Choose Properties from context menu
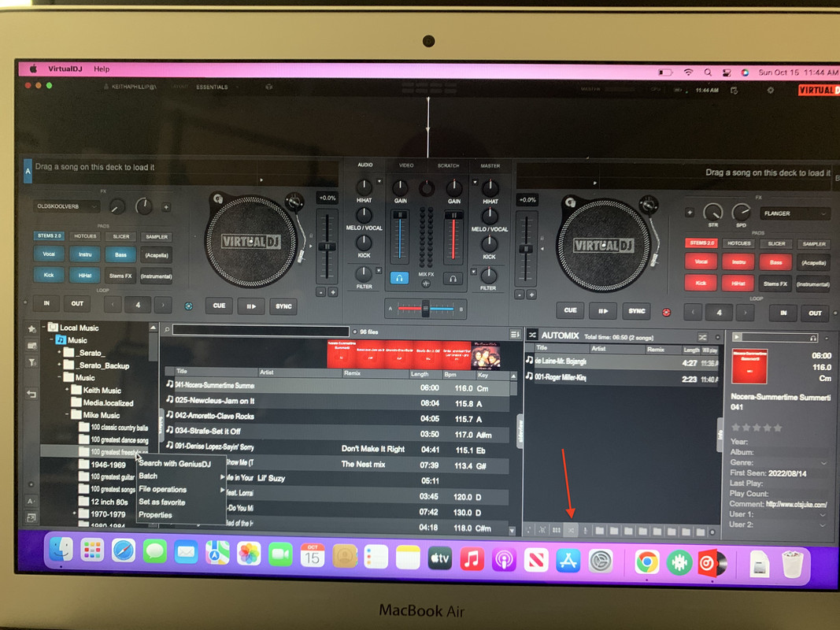This screenshot has height=630, width=840. pos(155,515)
